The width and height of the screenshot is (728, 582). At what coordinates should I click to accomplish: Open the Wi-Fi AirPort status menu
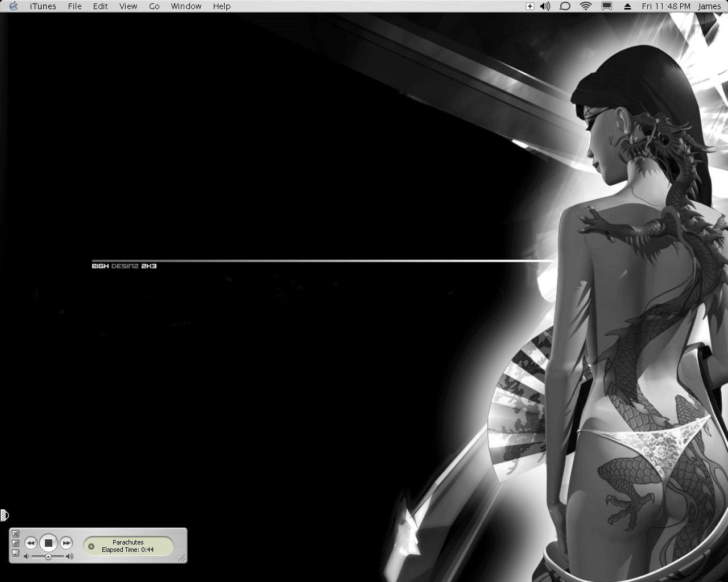click(586, 6)
